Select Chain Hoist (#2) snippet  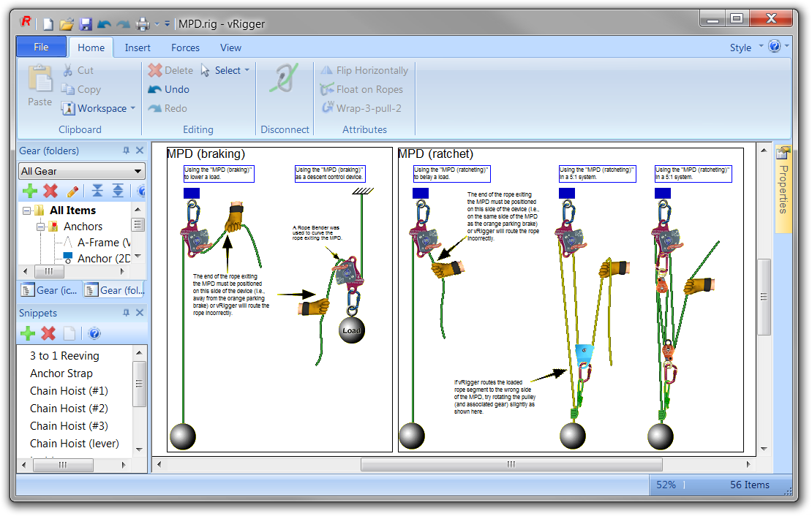[x=69, y=408]
